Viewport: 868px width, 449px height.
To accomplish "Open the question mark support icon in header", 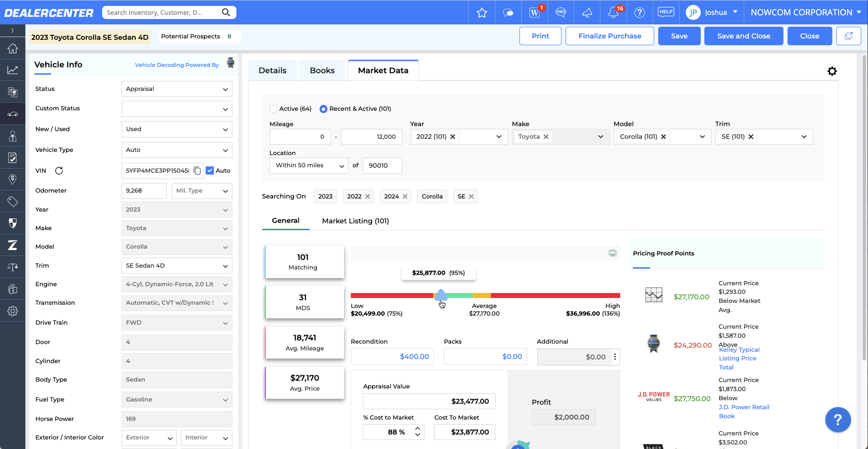I will click(639, 13).
